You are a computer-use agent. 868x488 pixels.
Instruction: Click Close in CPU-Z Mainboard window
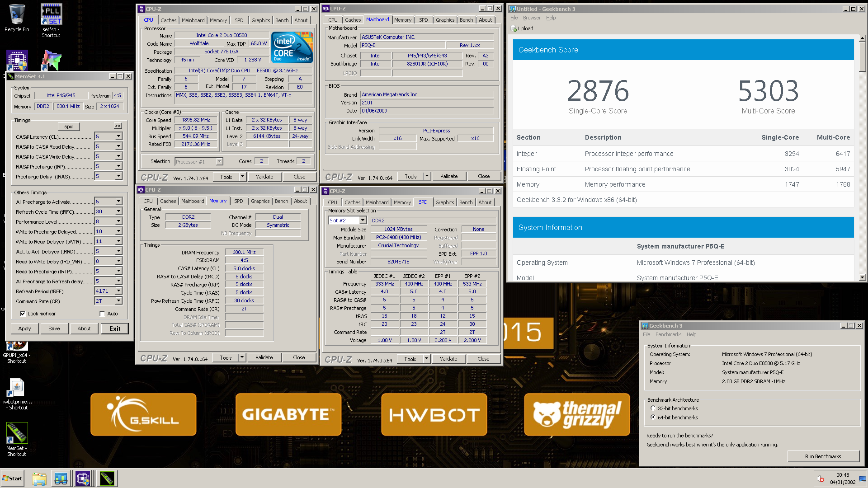click(484, 176)
